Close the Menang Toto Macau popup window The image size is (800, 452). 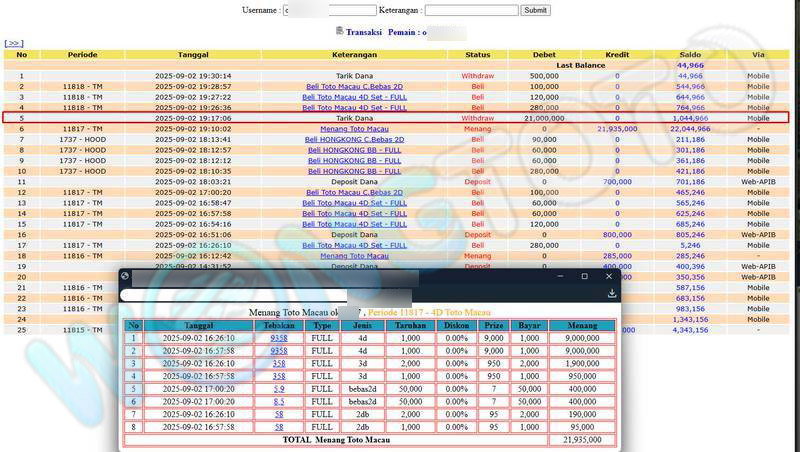(610, 276)
